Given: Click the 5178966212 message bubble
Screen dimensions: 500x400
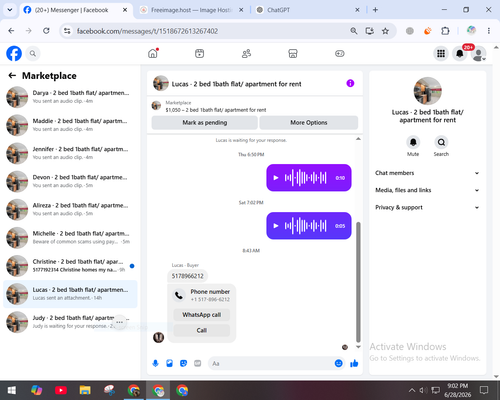Looking at the screenshot, I should coord(187,276).
